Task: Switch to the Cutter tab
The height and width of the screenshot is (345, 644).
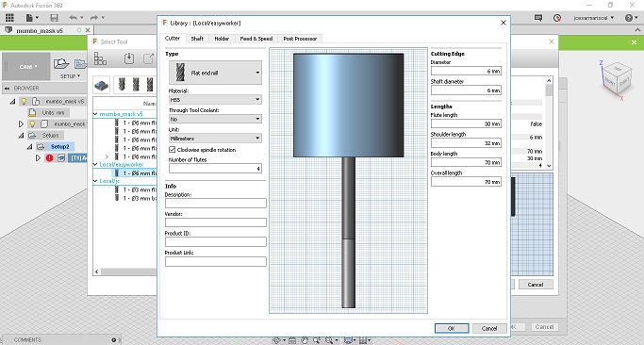Action: tap(173, 39)
